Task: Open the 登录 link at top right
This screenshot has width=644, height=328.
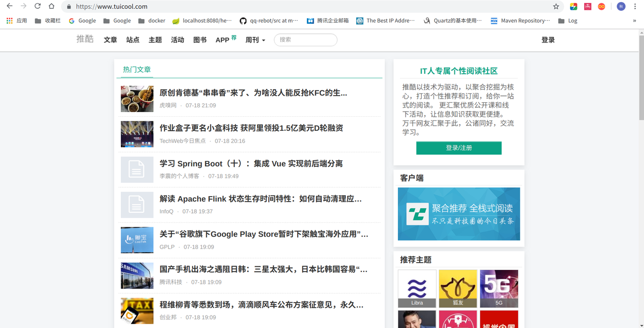Action: [x=548, y=39]
